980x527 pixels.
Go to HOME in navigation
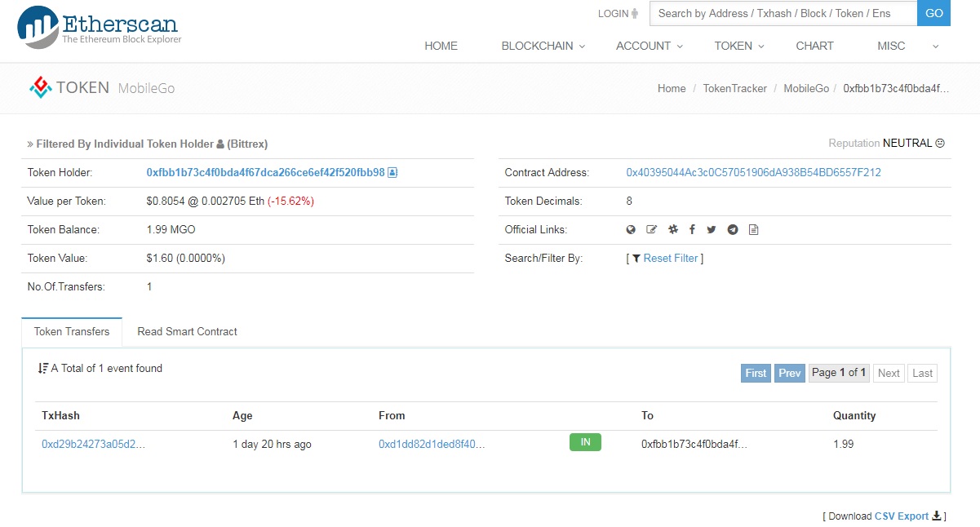point(441,46)
